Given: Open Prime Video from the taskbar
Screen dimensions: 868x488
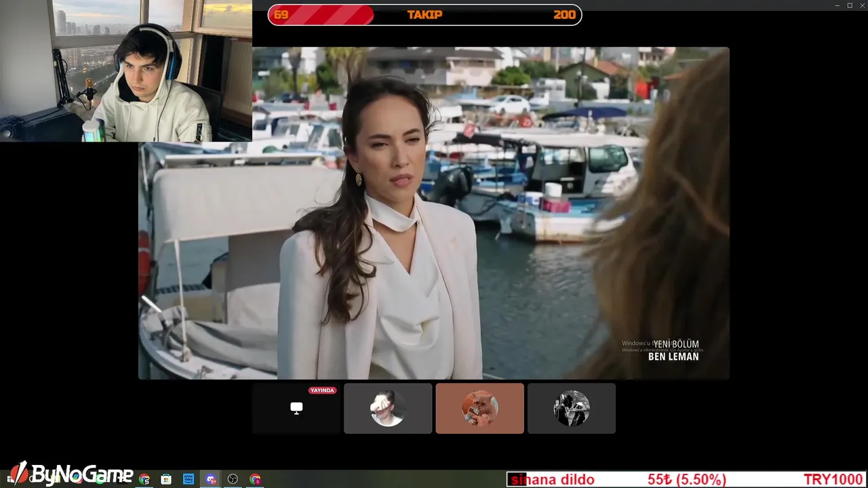Looking at the screenshot, I should (x=189, y=479).
